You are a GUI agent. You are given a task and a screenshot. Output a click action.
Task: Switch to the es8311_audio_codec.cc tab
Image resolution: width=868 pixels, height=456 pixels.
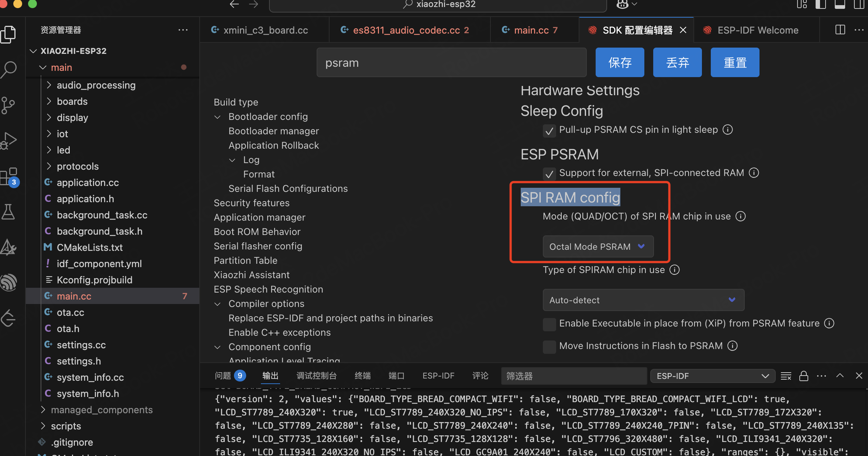(x=406, y=30)
